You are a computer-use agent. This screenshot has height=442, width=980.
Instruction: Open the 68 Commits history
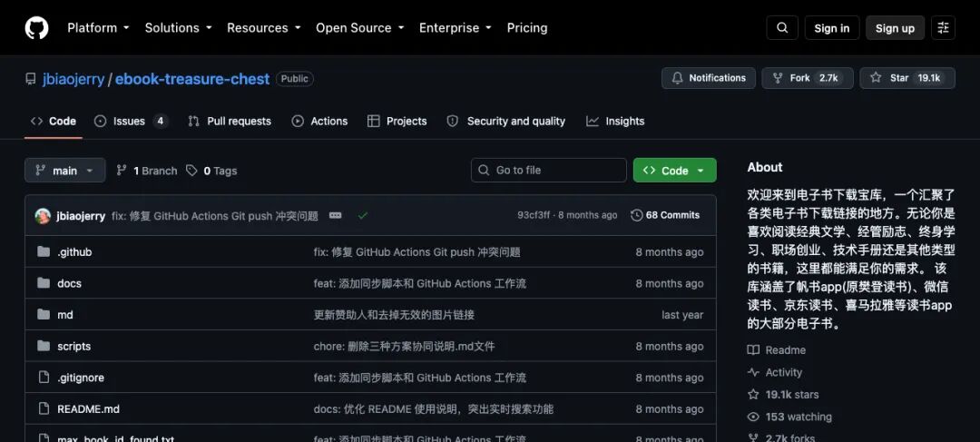coord(666,215)
